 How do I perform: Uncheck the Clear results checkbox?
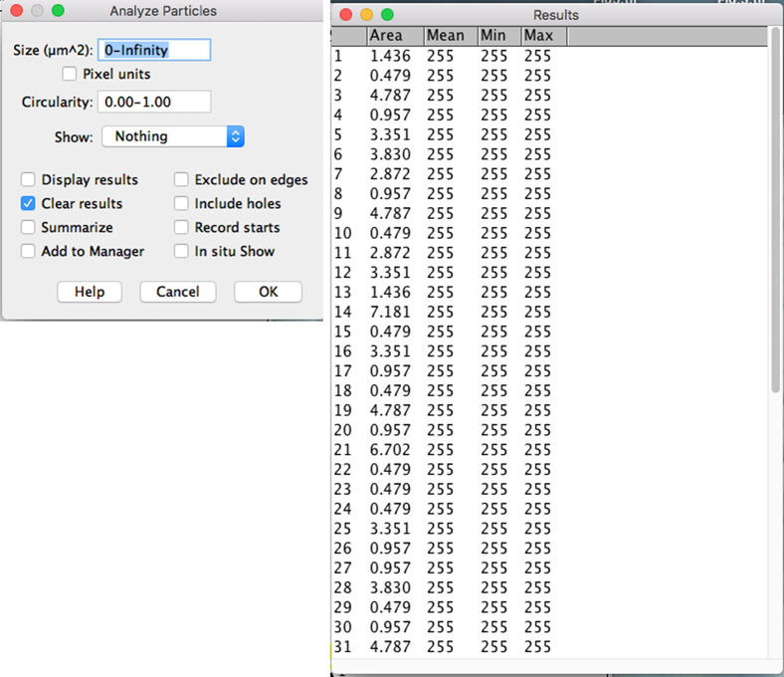(29, 204)
